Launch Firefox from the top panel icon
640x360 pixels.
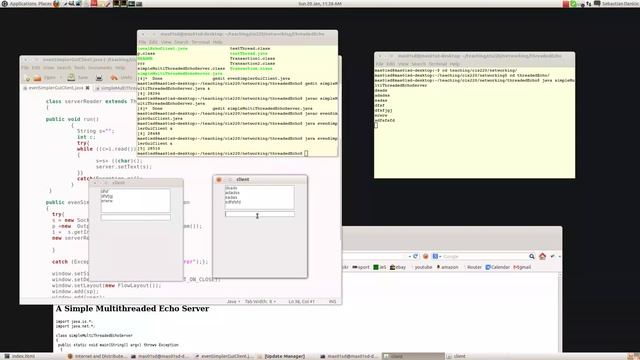point(56,4)
